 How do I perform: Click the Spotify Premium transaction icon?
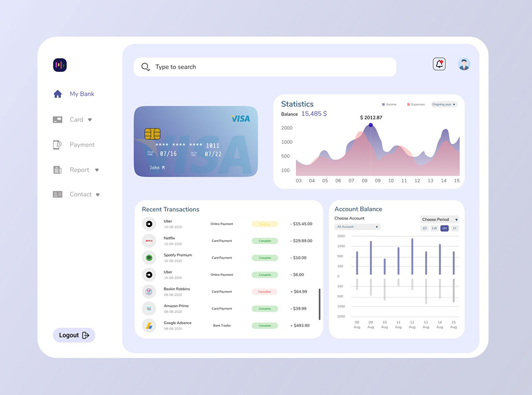click(149, 258)
